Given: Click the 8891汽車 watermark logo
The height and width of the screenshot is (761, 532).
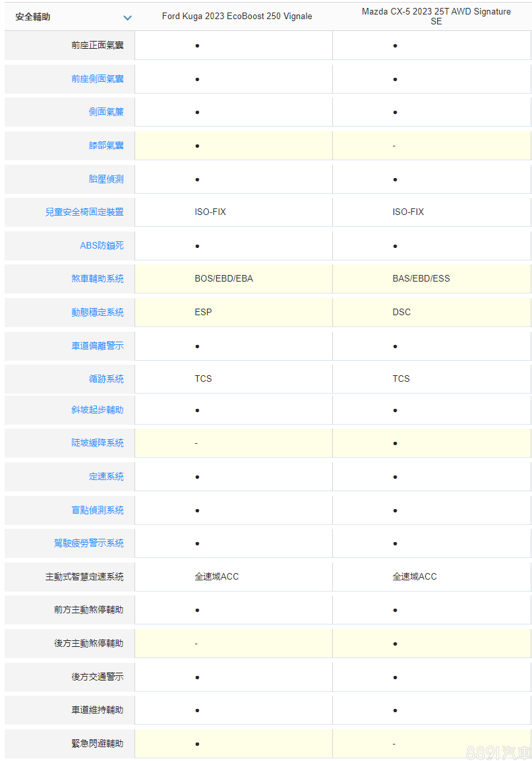Looking at the screenshot, I should pos(498,752).
